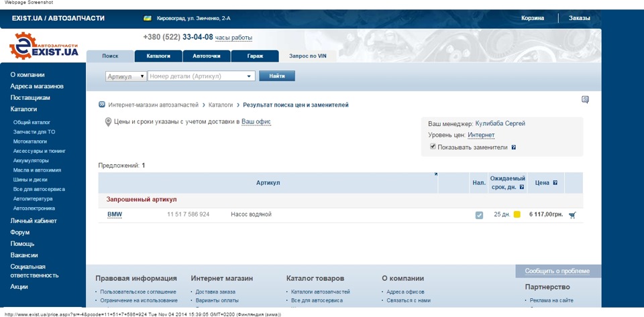Click help icon next to Ожидаемый срок
Viewport: 644px width, 317px height.
(522, 187)
